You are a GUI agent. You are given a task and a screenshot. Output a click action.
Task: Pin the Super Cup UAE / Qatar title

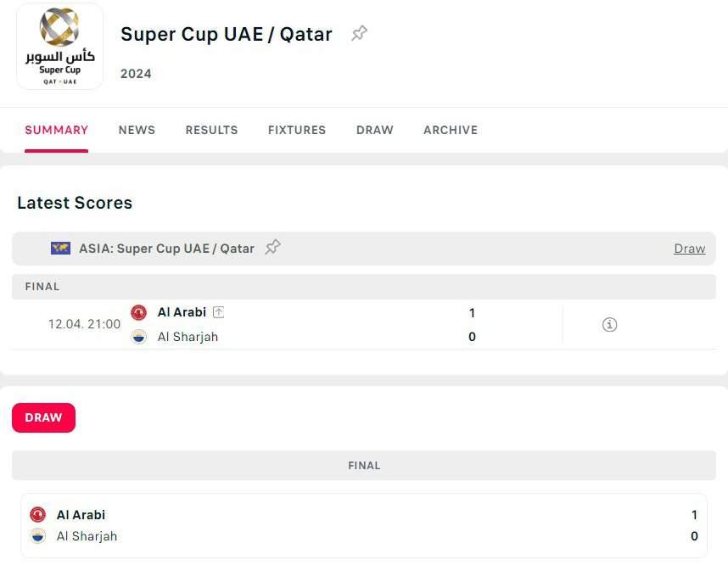(x=360, y=34)
